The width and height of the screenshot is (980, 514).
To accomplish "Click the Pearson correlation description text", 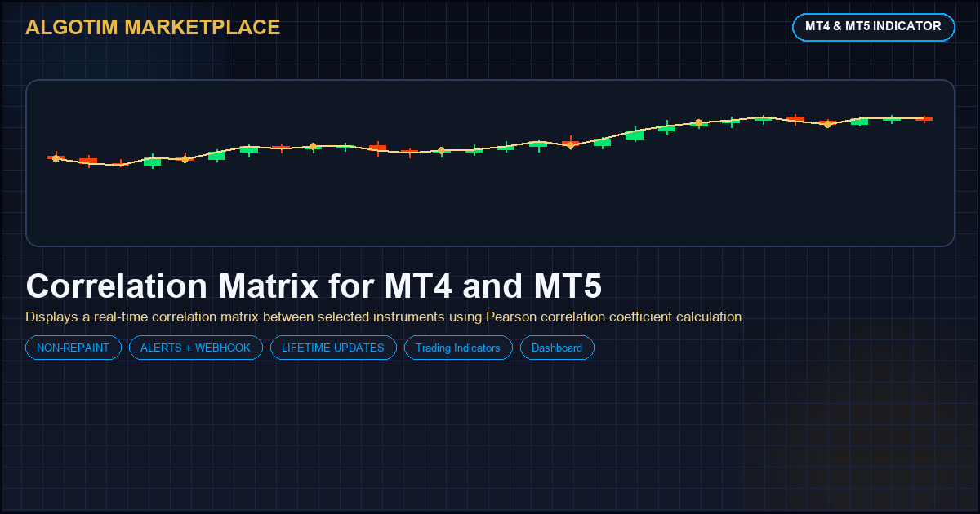I will click(385, 317).
